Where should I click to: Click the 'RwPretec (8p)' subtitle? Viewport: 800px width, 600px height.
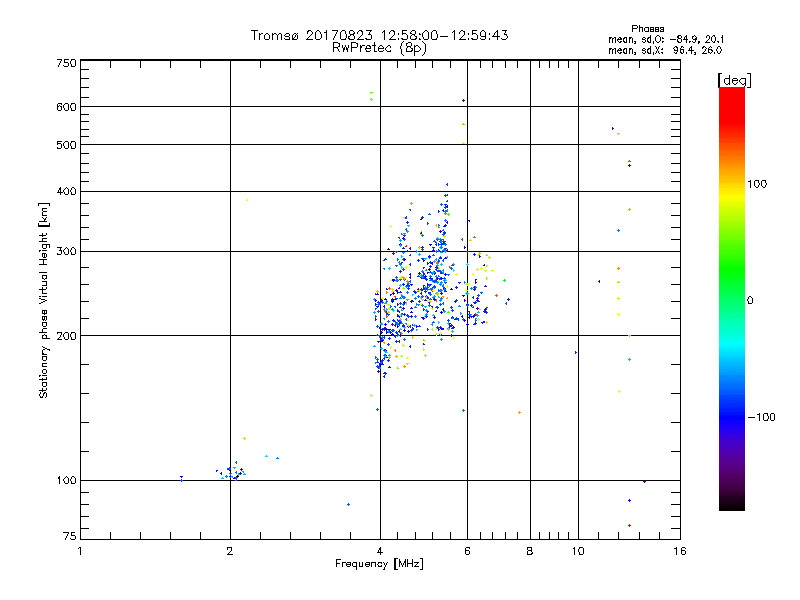point(379,48)
